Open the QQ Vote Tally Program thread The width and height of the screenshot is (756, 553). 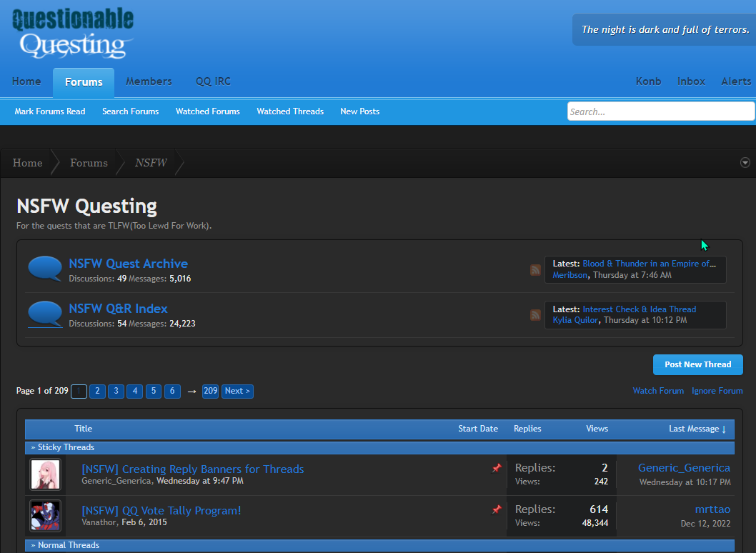[x=161, y=510]
